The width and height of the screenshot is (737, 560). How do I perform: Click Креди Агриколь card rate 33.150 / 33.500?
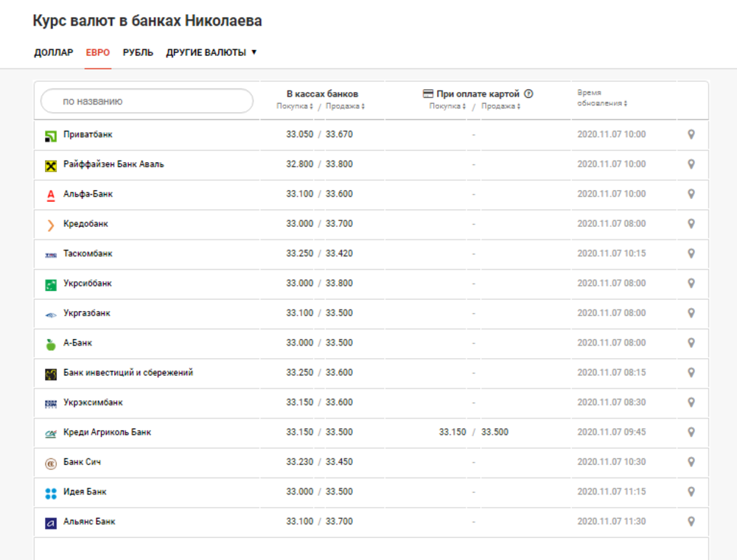(474, 433)
